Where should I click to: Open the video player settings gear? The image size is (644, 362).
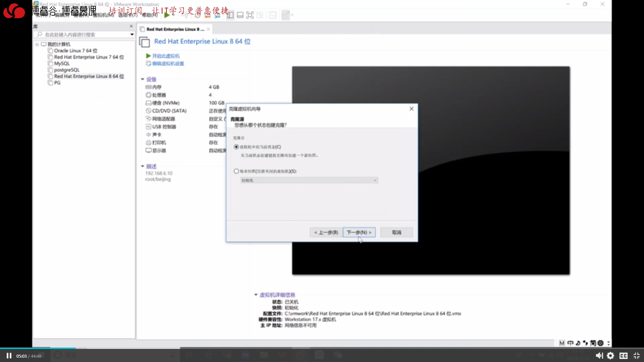610,356
